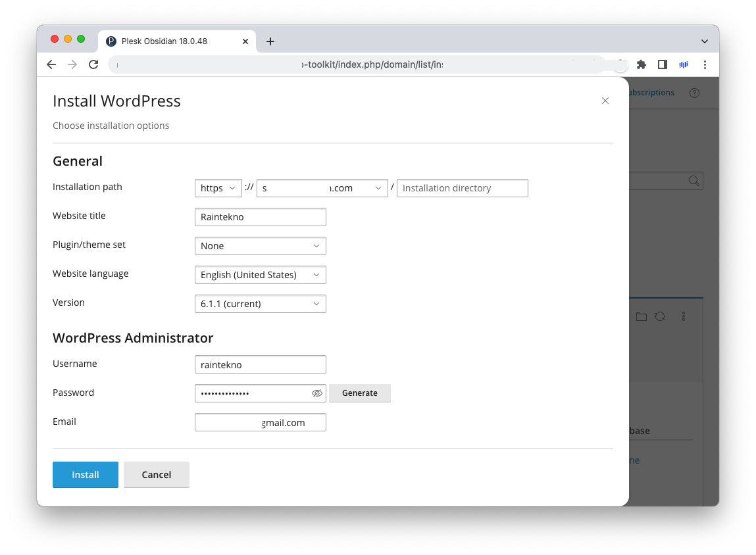Click the Installation directory field
This screenshot has width=756, height=555.
coord(462,188)
